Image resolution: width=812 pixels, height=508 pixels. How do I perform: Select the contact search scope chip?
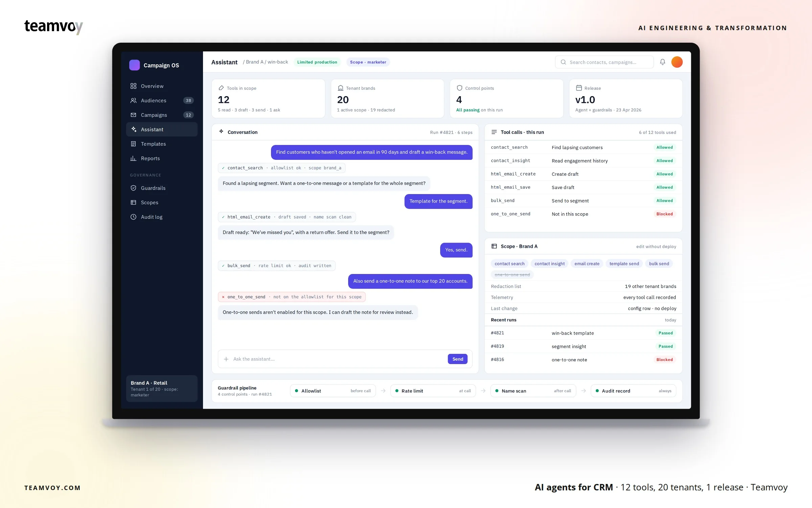pos(510,263)
